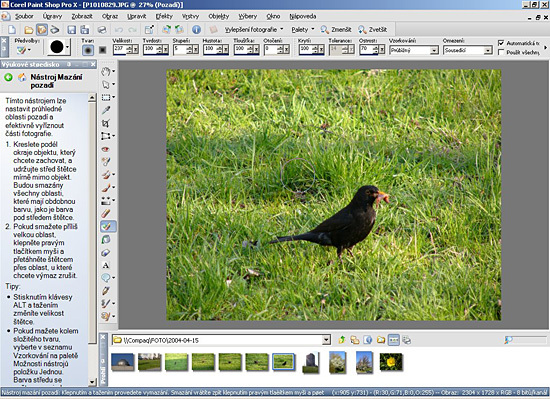Select the Lighten/Darken tool
This screenshot has width=550, height=399.
106,201
